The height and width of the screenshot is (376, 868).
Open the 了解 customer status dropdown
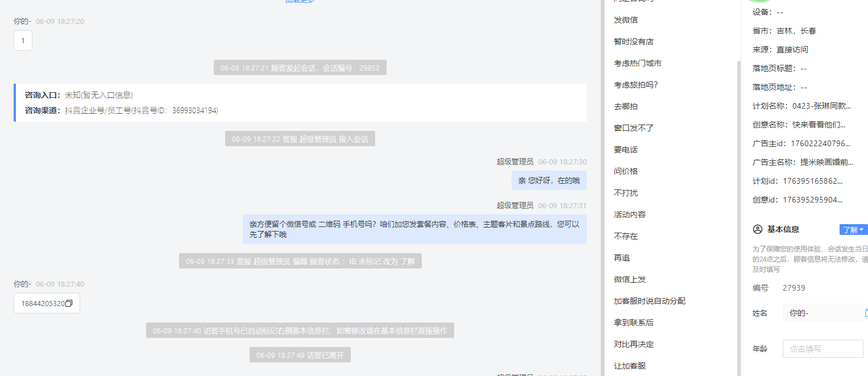(853, 230)
